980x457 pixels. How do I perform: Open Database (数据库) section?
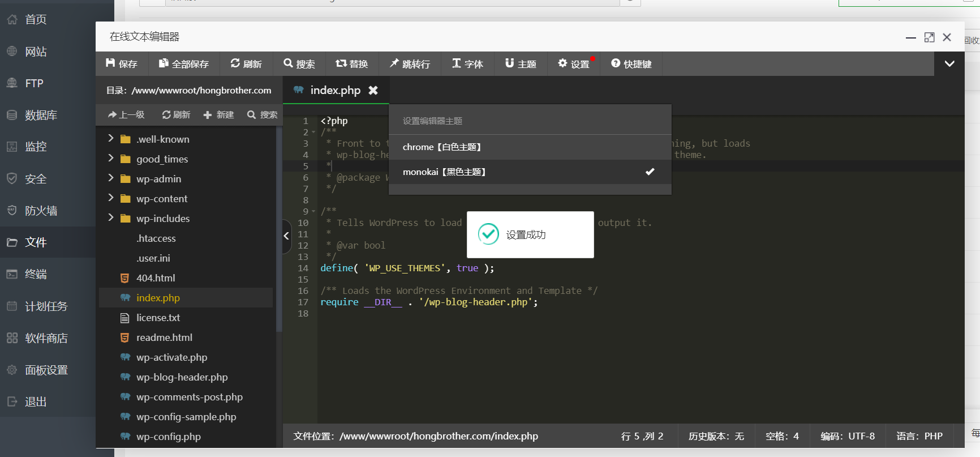point(48,115)
